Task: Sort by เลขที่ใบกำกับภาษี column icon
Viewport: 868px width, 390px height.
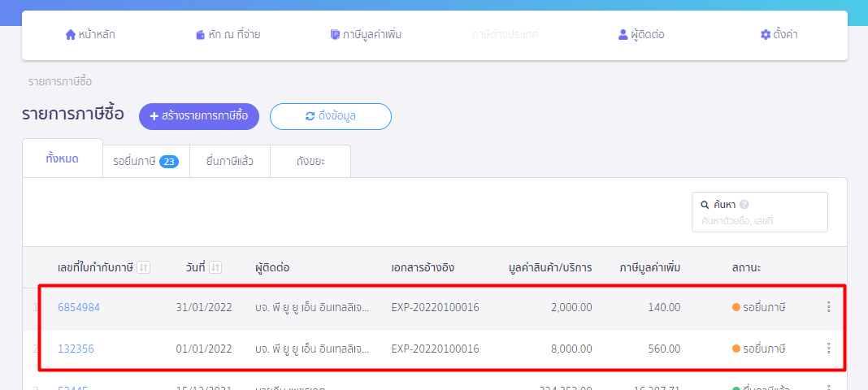Action: tap(143, 268)
